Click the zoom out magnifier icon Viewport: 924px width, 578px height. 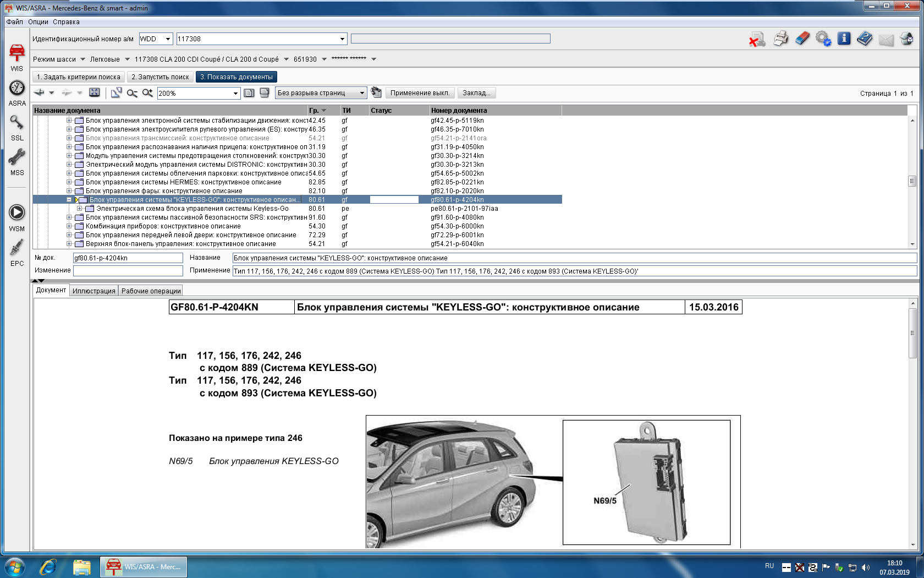click(x=132, y=93)
